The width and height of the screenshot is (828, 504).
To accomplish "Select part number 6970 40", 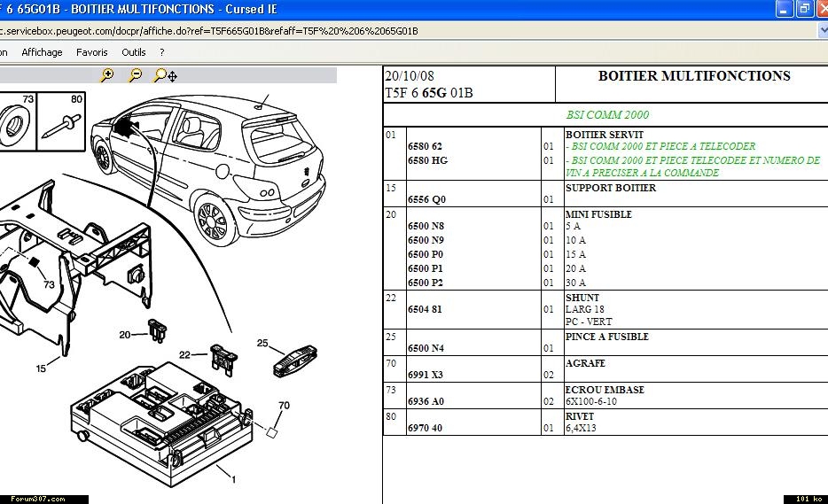I will pos(425,428).
